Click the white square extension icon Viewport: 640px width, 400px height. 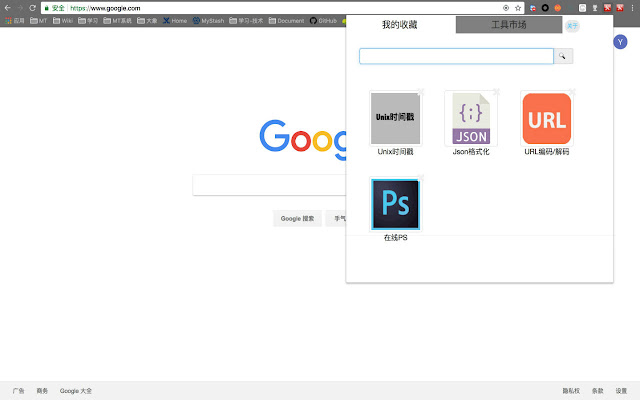click(582, 8)
